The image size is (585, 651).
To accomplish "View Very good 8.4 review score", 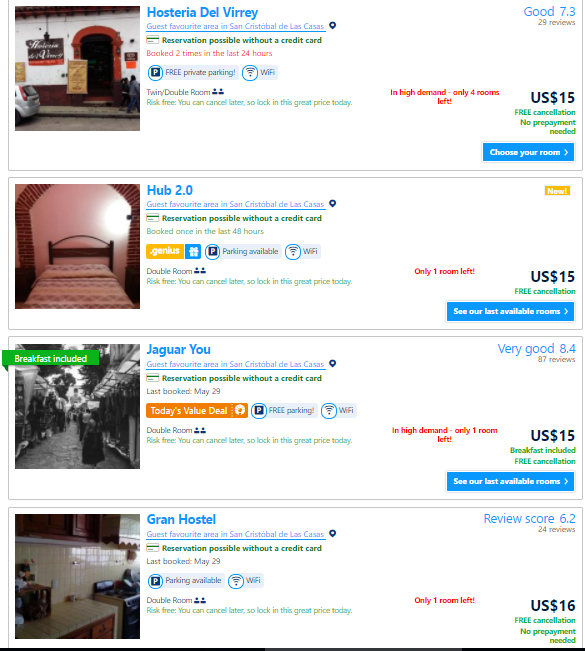I will (x=536, y=349).
